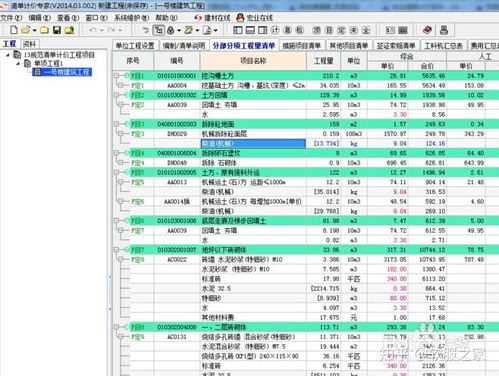Screen dimensions: 499x376
Task: Click the 项目名称 column header
Action: (253, 61)
